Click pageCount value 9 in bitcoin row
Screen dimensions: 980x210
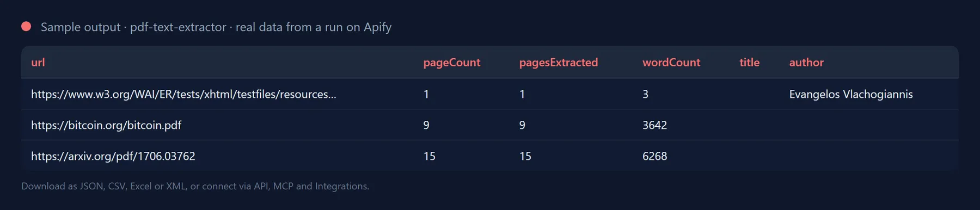426,125
